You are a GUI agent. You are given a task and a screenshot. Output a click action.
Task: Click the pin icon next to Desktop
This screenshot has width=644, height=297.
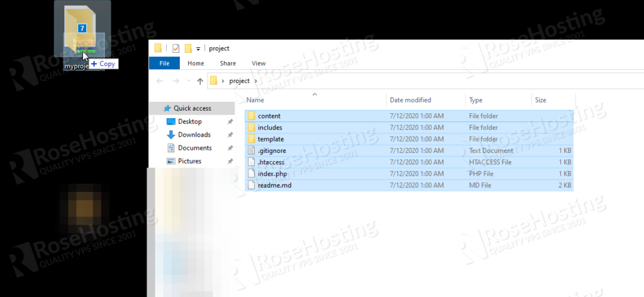tap(230, 121)
